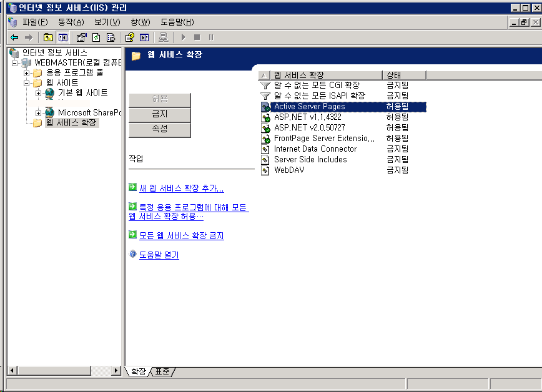
Task: Click the 특정 응용 프로그램에 대해 모든 웹 서비스 확장 허용 link
Action: pos(189,212)
